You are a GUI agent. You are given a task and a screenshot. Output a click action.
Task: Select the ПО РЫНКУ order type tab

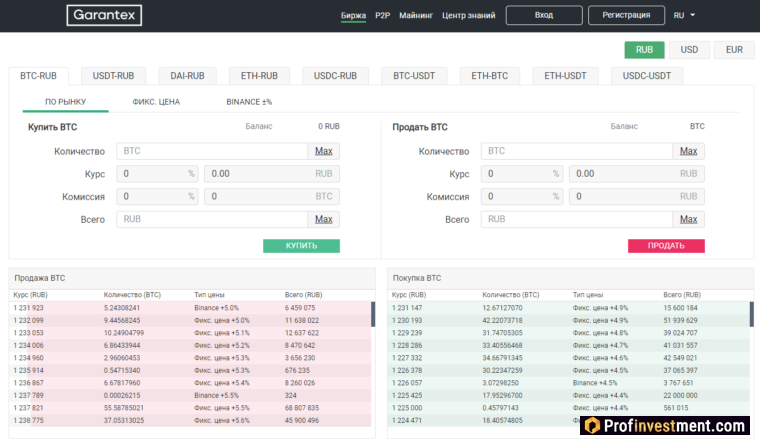coord(65,102)
